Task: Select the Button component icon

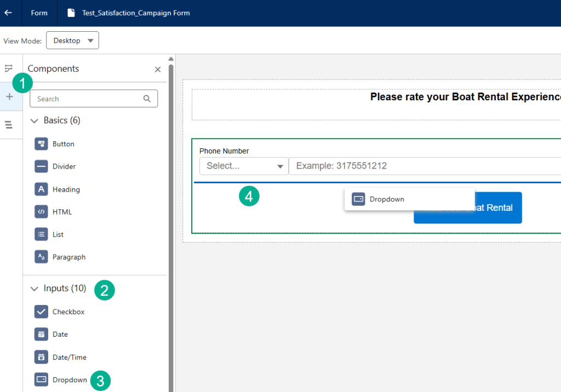Action: (x=41, y=144)
